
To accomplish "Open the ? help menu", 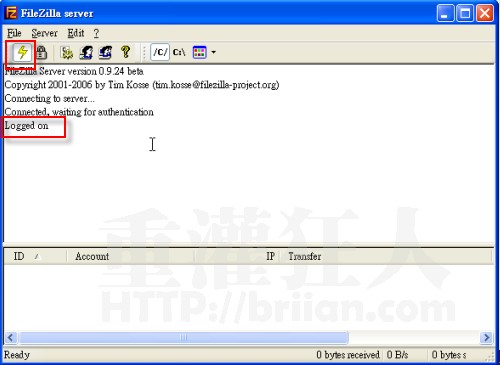I will click(96, 33).
